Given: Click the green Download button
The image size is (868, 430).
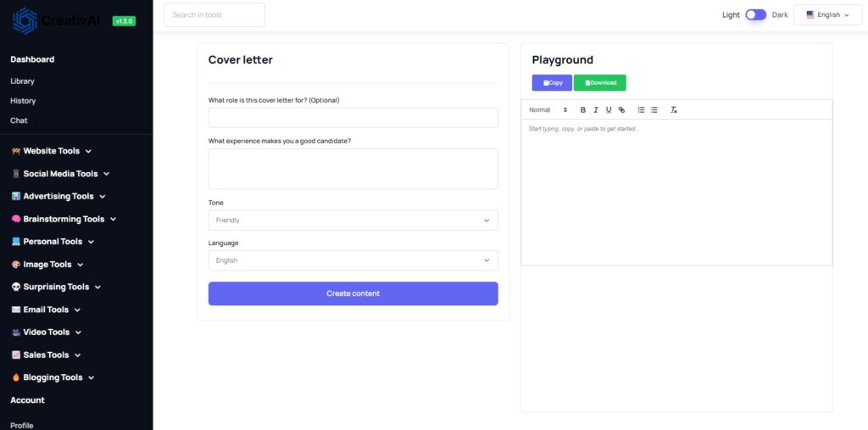Looking at the screenshot, I should click(600, 82).
